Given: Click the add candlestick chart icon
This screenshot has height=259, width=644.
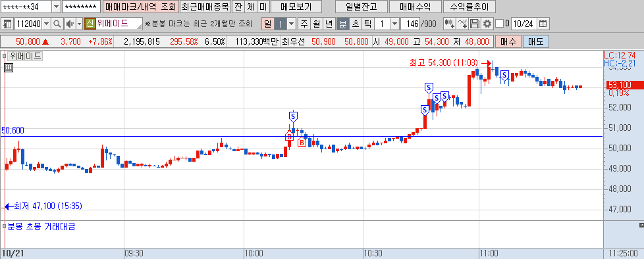Looking at the screenshot, I should click(x=450, y=24).
